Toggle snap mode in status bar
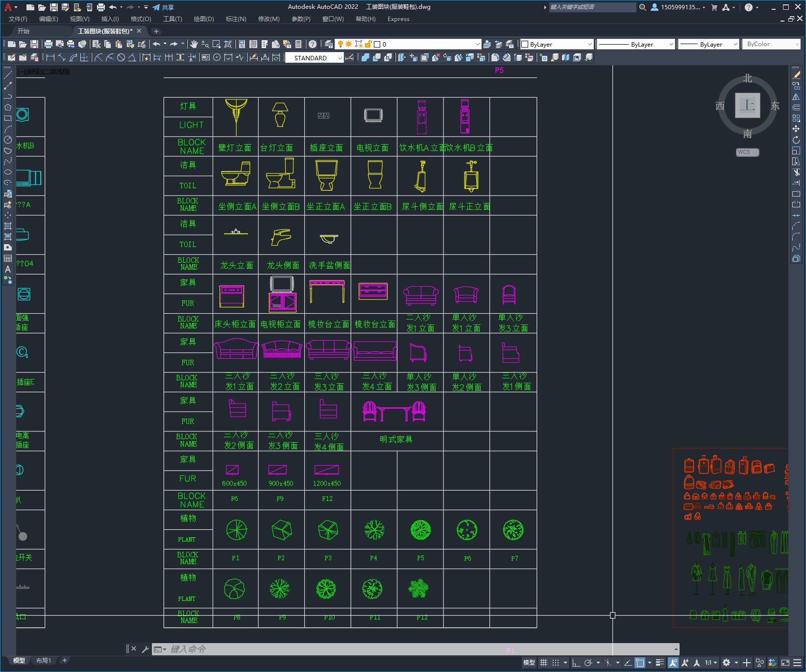The height and width of the screenshot is (672, 806). tap(555, 663)
